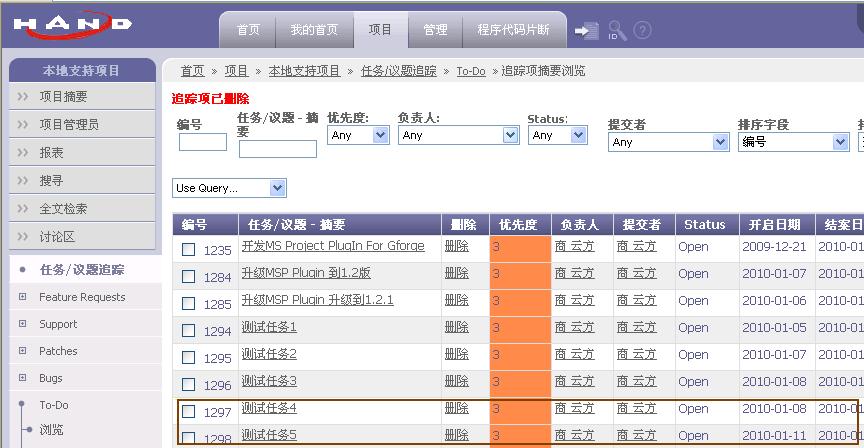The width and height of the screenshot is (864, 448).
Task: Tick the checkbox for item 1294
Action: (188, 331)
